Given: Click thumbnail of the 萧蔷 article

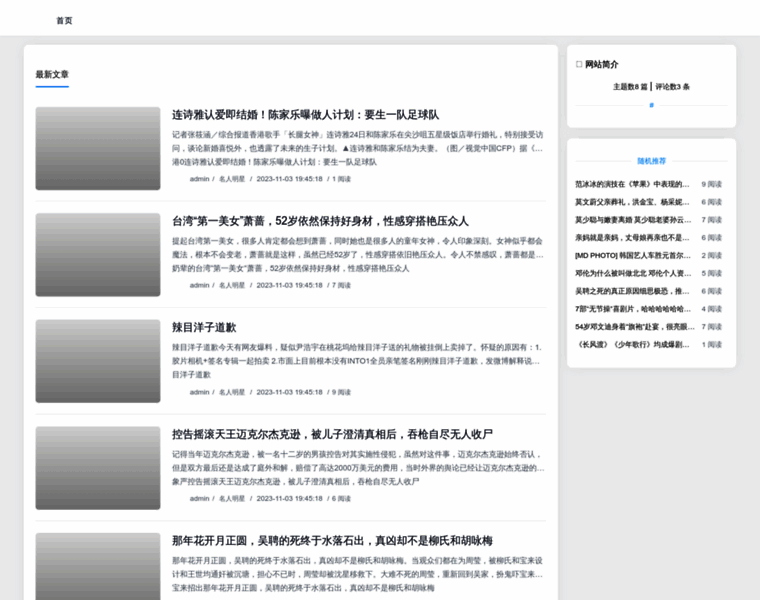Looking at the screenshot, I should pos(98,255).
